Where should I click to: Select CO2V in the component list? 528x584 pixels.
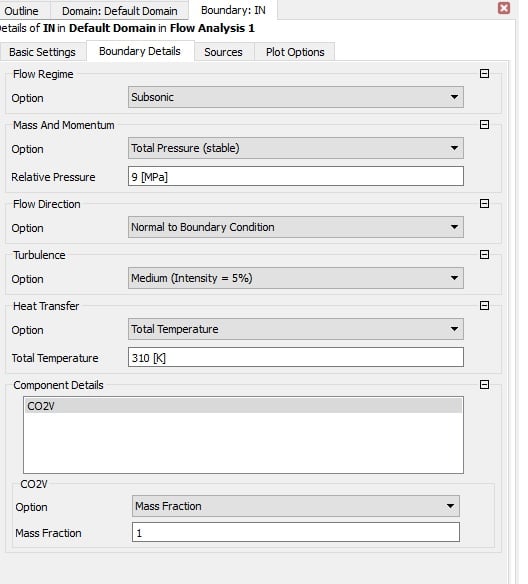(x=243, y=406)
